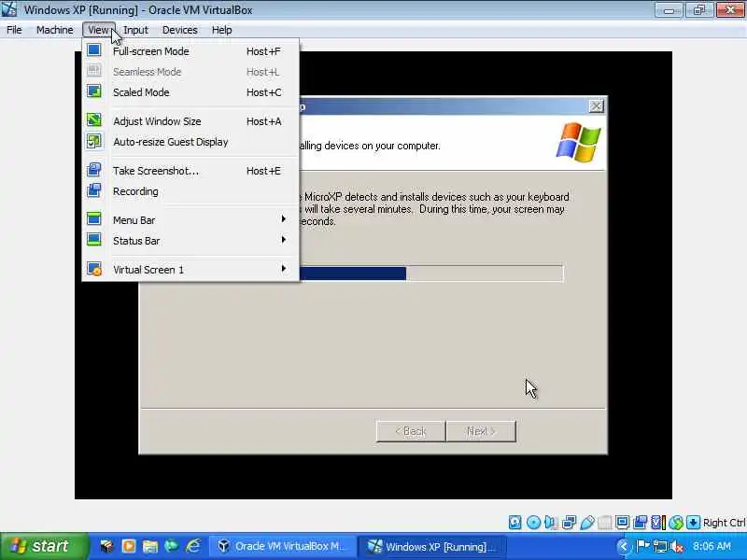
Task: Click network adapter indicator in status bar
Action: coord(569,523)
